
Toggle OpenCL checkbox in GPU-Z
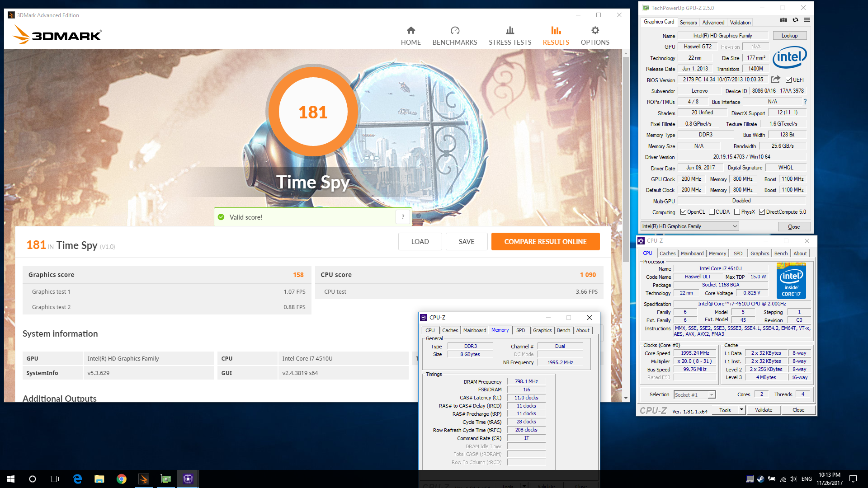683,212
